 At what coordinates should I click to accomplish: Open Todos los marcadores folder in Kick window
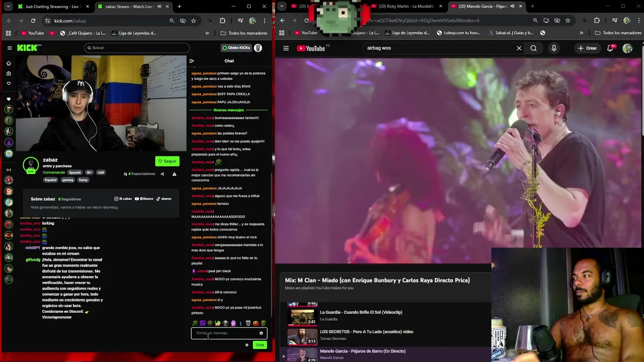click(244, 33)
